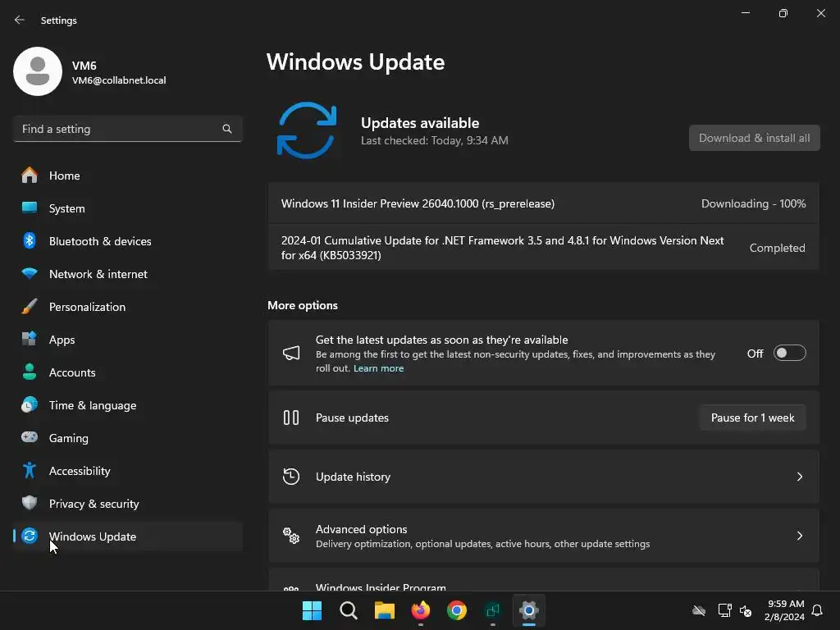Open the Learn more link
The image size is (840, 630).
pyautogui.click(x=379, y=368)
